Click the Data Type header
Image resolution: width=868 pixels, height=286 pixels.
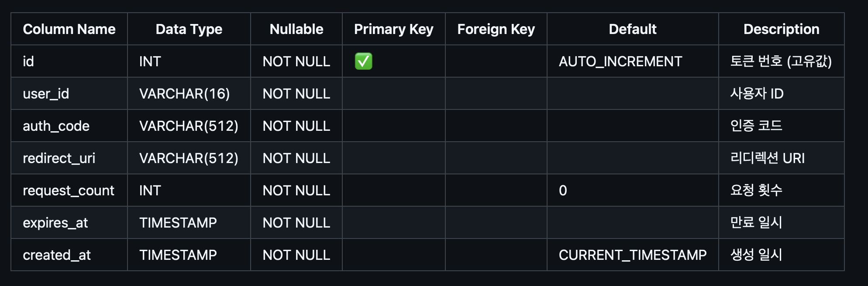coord(189,29)
